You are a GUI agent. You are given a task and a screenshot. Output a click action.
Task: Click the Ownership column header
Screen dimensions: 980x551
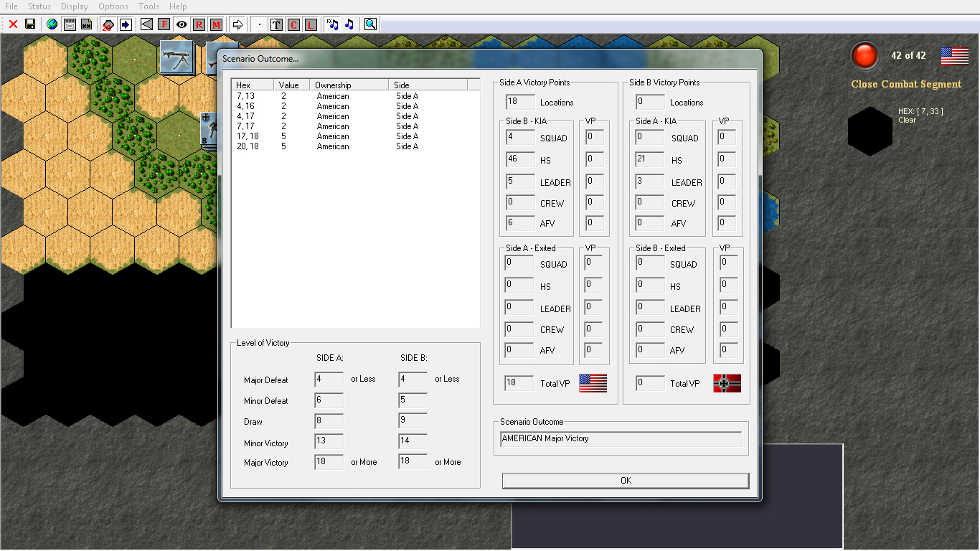(x=349, y=85)
